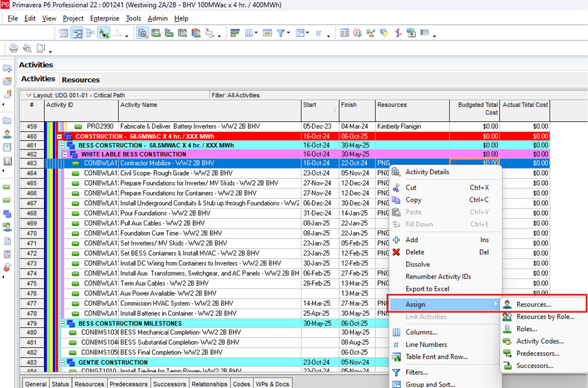Click the Print Preview icon
The width and height of the screenshot is (588, 388).
pos(26,48)
